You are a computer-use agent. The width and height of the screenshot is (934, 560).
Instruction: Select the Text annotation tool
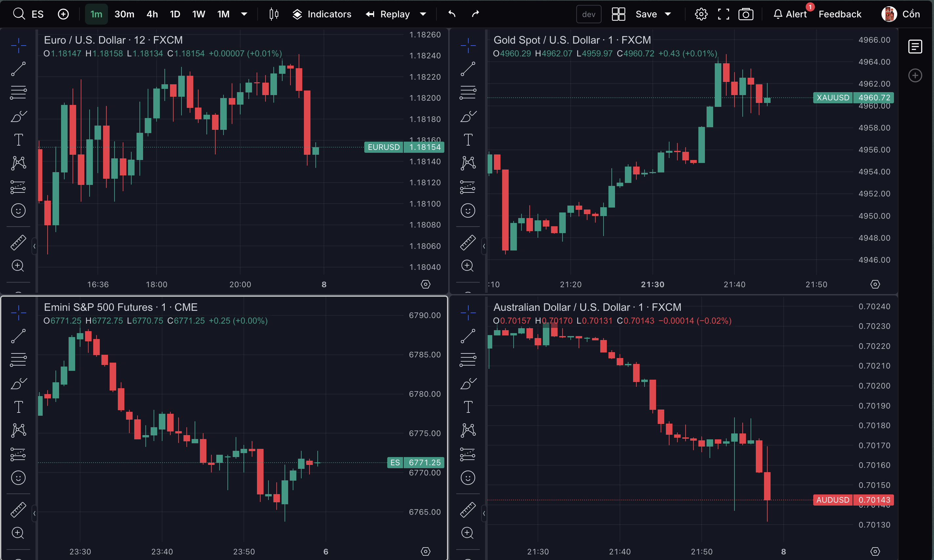pos(18,139)
